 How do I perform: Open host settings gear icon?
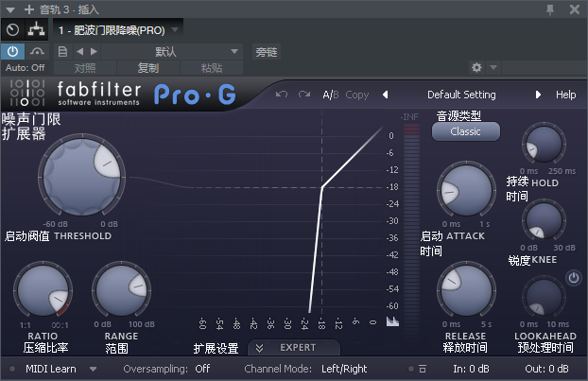pyautogui.click(x=476, y=67)
